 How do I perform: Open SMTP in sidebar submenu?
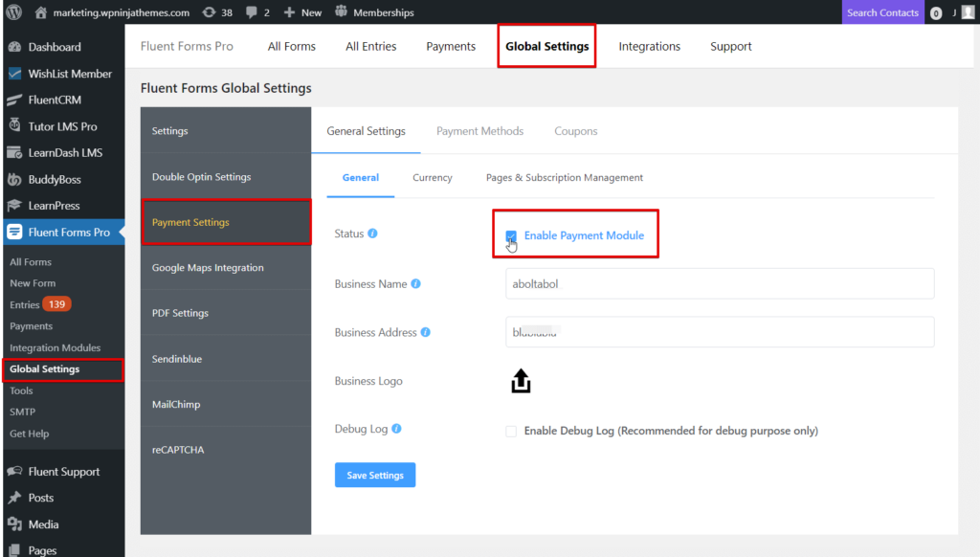[23, 412]
